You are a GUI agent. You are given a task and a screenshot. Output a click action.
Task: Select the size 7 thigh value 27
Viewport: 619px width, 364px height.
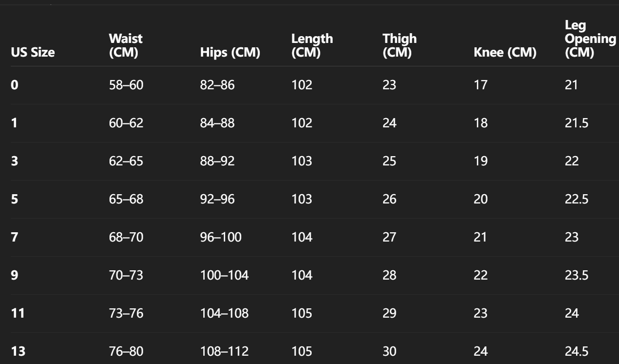(x=389, y=238)
